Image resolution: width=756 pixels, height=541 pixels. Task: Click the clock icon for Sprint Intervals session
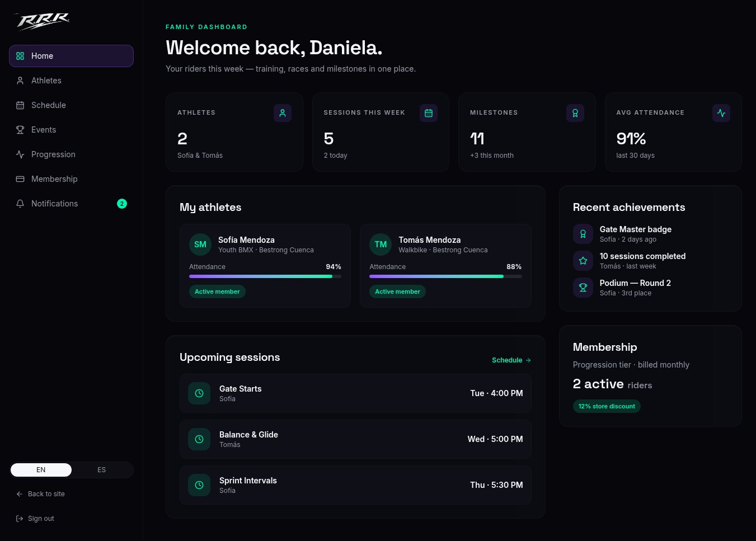[199, 485]
